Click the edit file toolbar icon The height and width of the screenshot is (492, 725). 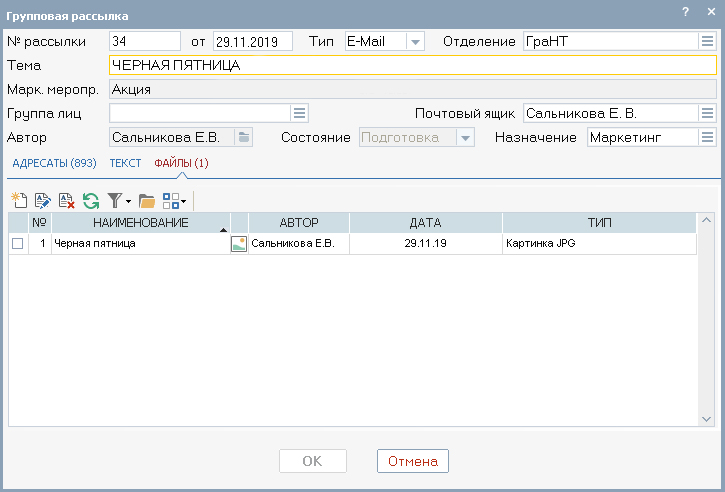pos(43,201)
